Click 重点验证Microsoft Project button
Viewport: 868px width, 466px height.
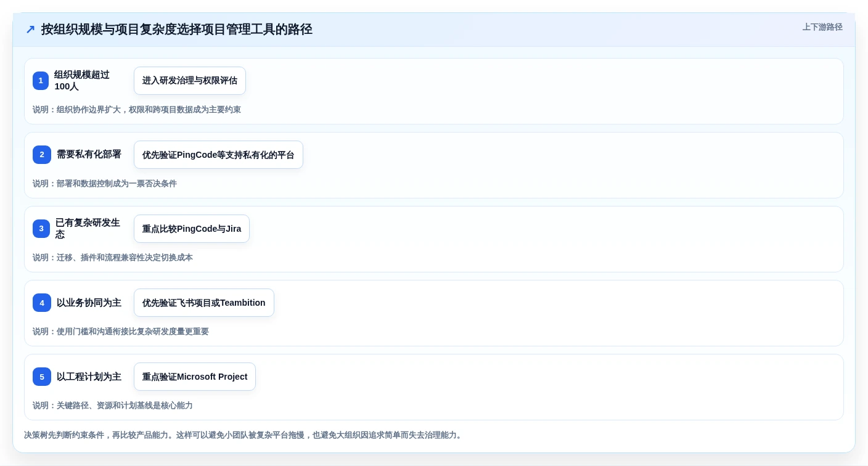[x=195, y=377]
